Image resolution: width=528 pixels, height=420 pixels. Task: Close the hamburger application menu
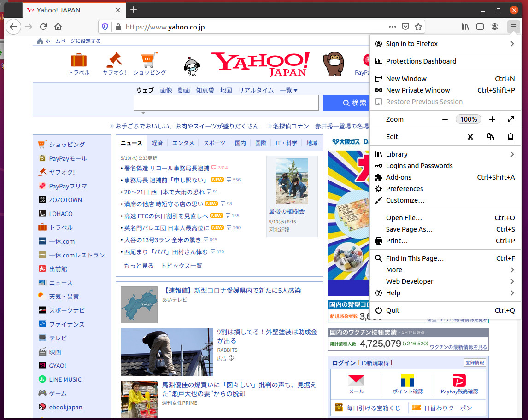pyautogui.click(x=514, y=27)
